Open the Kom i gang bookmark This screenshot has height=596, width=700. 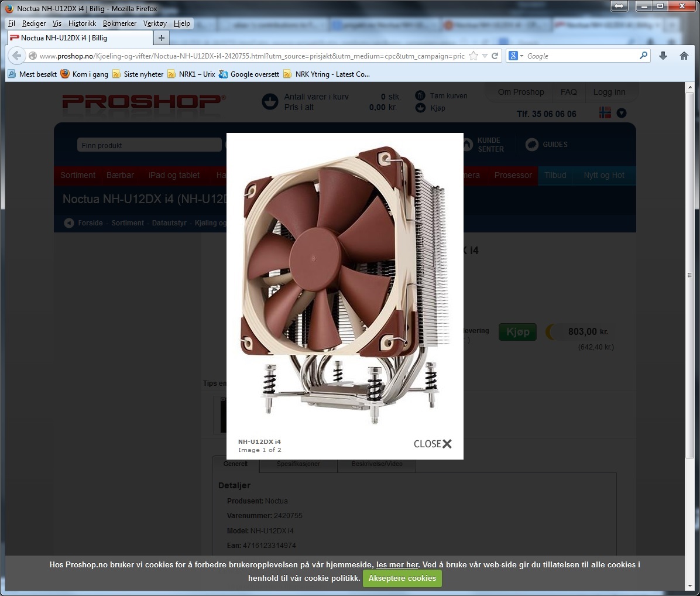(84, 74)
